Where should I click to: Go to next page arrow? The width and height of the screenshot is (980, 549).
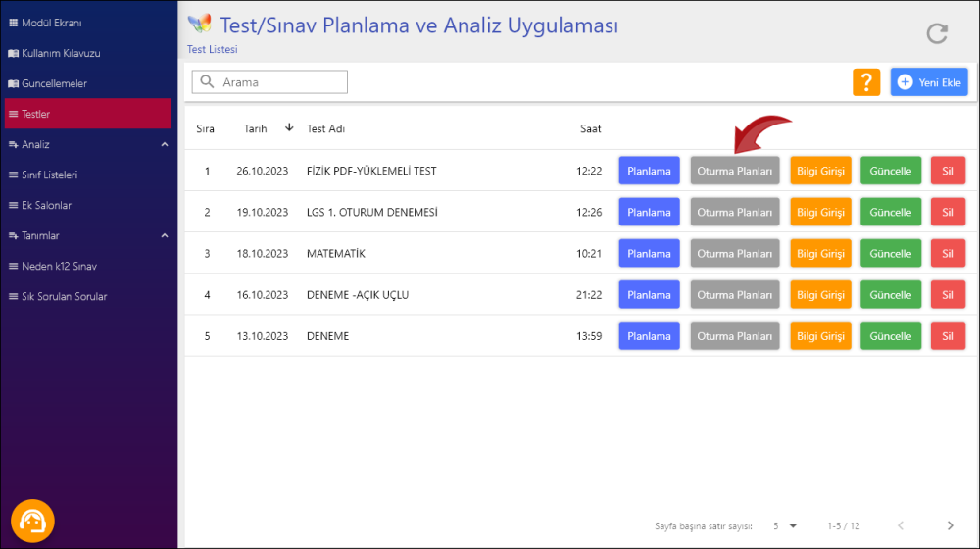click(950, 526)
